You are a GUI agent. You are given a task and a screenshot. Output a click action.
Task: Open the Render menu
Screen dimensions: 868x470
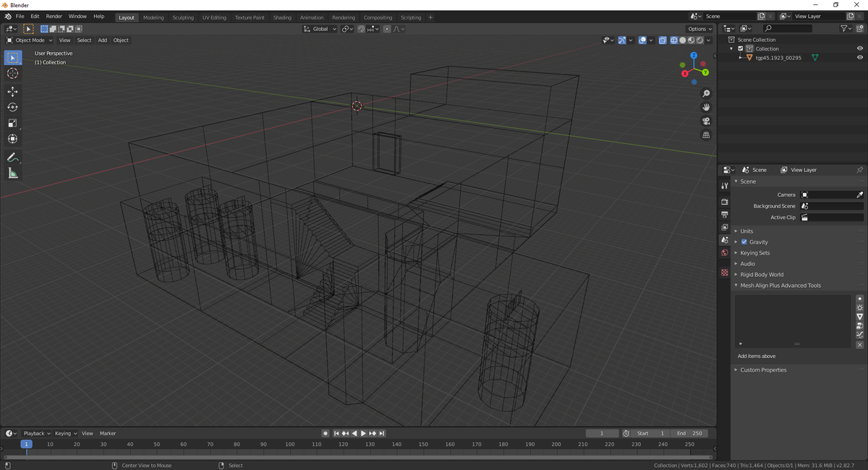click(54, 16)
